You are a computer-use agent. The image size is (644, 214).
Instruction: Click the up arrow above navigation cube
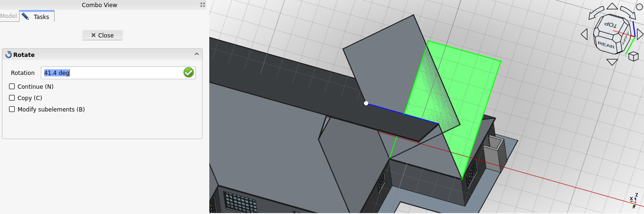[612, 7]
